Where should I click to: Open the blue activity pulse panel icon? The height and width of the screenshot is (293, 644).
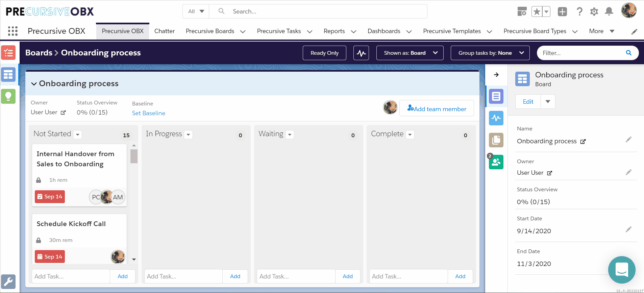[496, 118]
